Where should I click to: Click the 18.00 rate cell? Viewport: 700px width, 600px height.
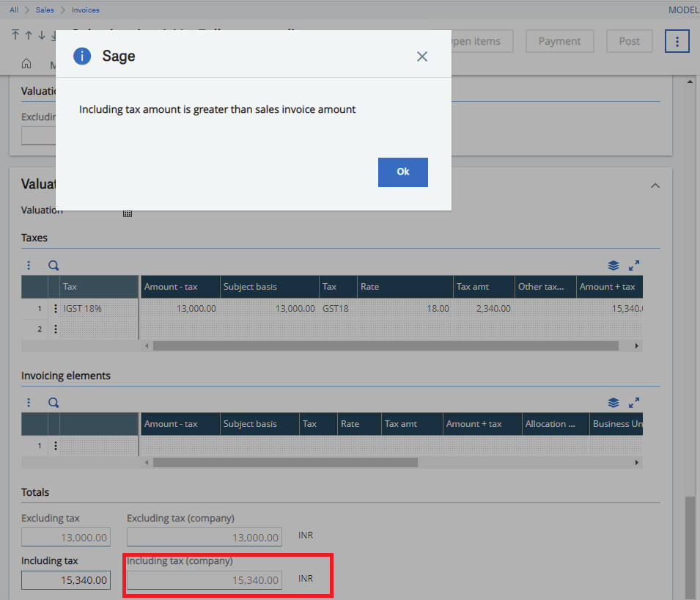tap(405, 308)
